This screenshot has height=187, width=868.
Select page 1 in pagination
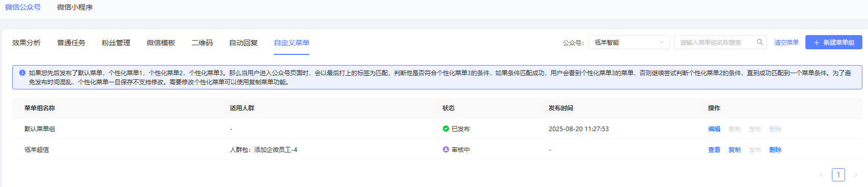click(838, 175)
